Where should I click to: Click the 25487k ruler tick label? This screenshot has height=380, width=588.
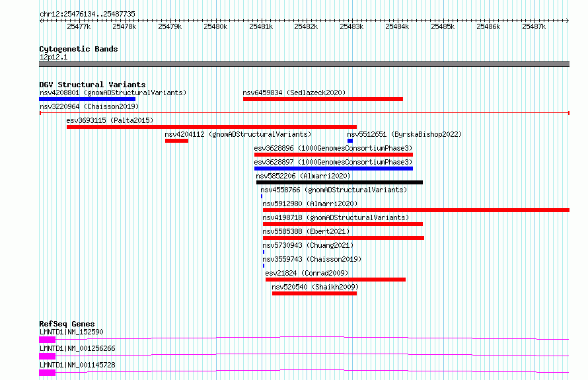[534, 26]
